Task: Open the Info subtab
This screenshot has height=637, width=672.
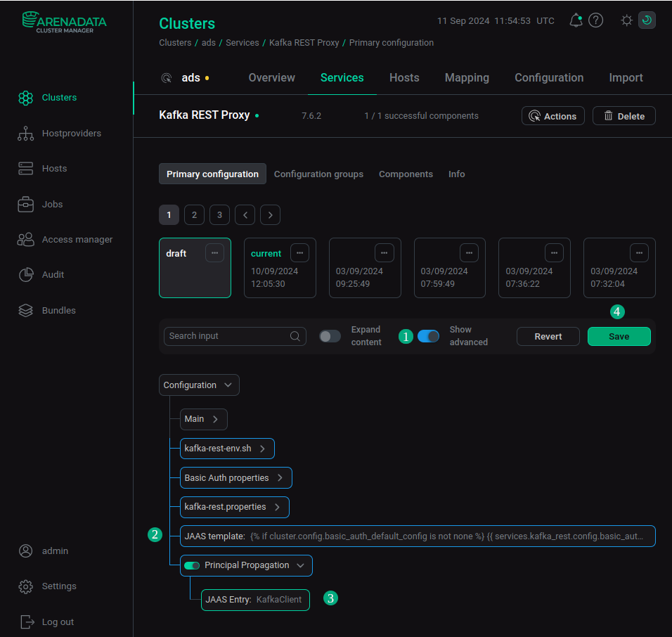Action: point(456,174)
